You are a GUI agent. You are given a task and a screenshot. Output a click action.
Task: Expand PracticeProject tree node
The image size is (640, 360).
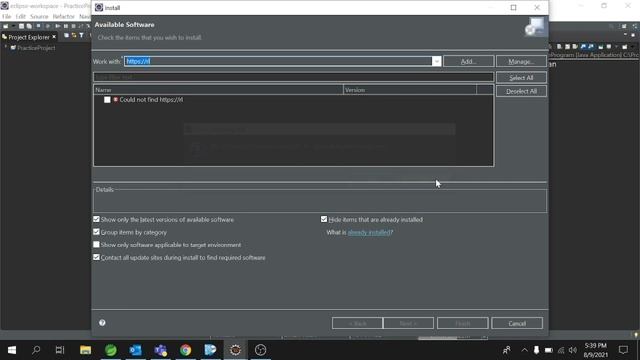[x=6, y=47]
